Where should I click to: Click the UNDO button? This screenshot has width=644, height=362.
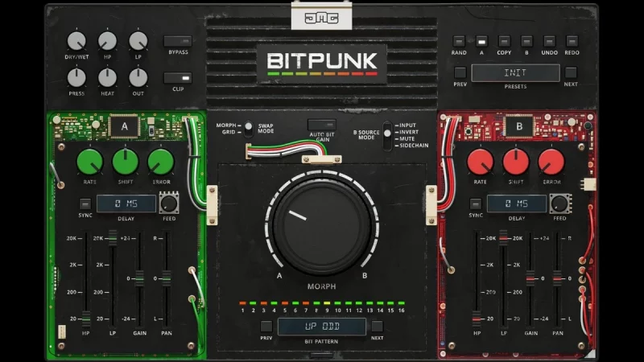(x=549, y=41)
